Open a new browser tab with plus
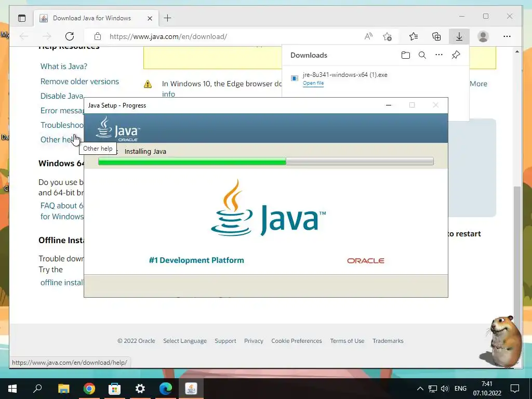 point(168,18)
